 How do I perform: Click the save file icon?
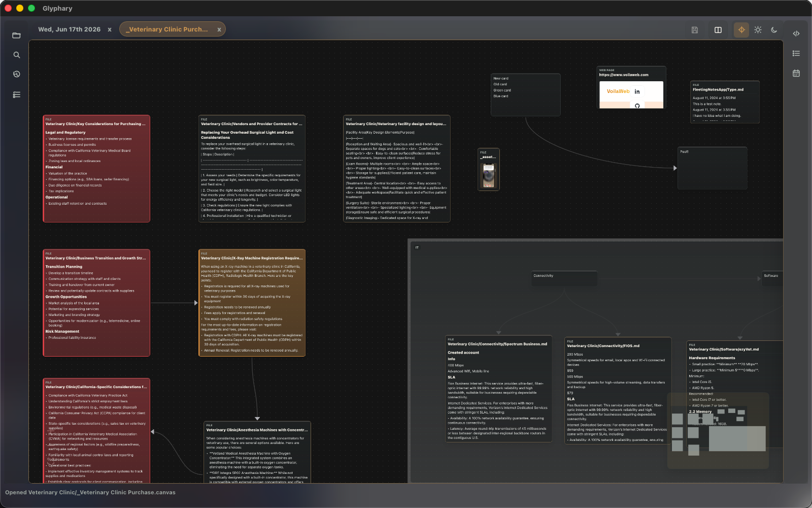coord(695,30)
